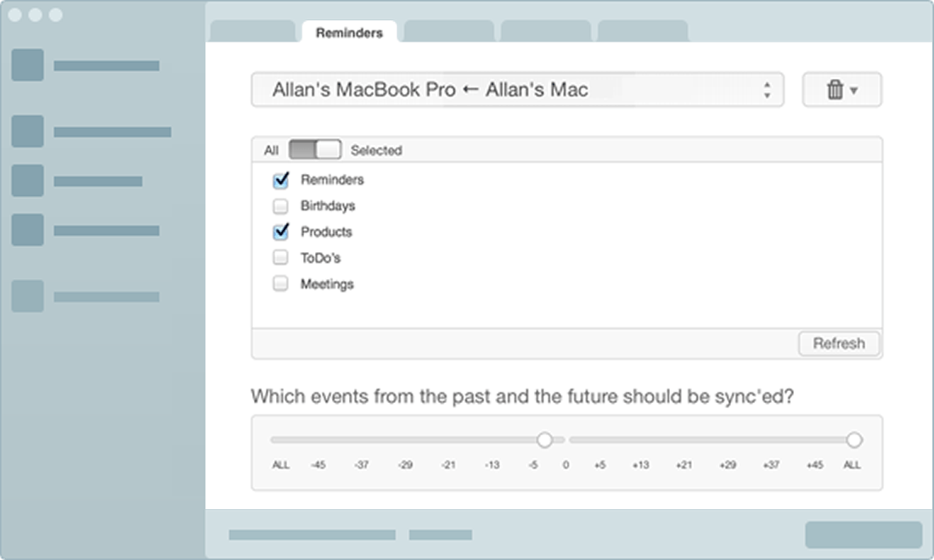Image resolution: width=934 pixels, height=560 pixels.
Task: Click the future events slider handle at ALL
Action: 854,440
